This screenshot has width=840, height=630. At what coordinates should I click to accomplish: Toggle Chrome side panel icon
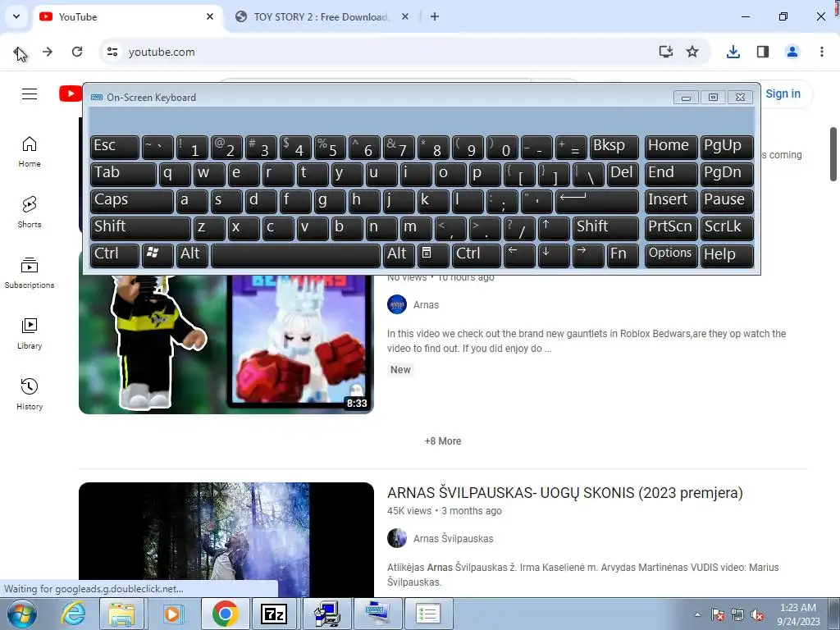(762, 52)
